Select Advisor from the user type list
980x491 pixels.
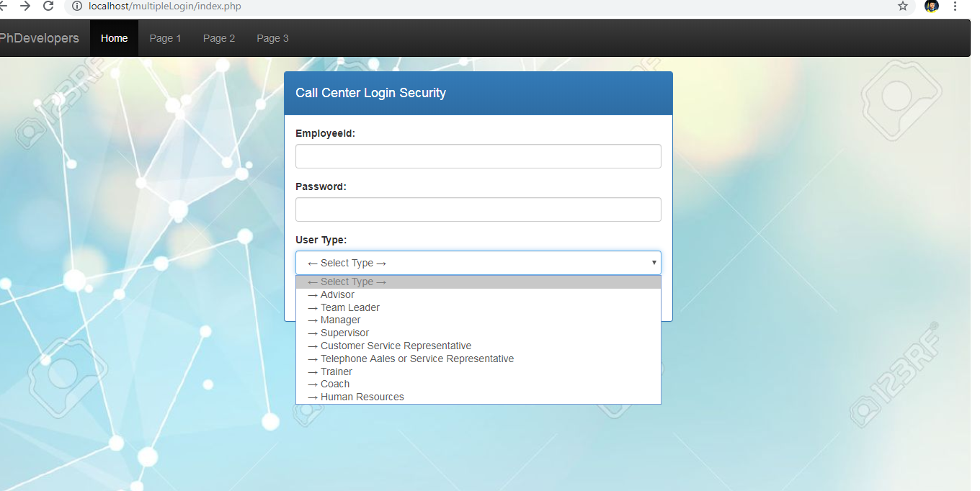pyautogui.click(x=337, y=294)
